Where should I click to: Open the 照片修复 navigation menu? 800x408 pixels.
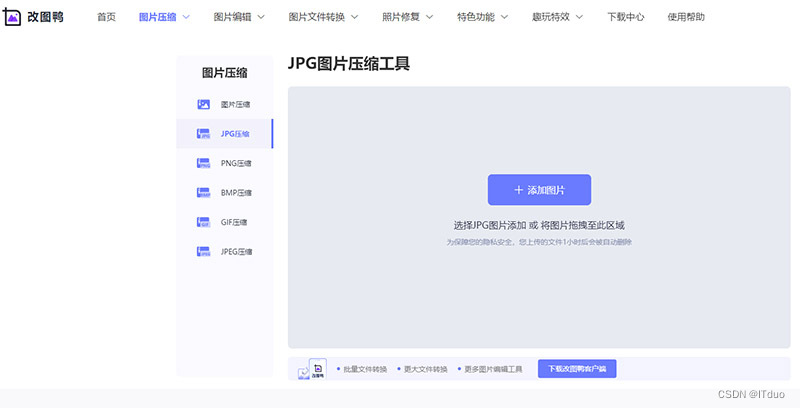pyautogui.click(x=401, y=17)
